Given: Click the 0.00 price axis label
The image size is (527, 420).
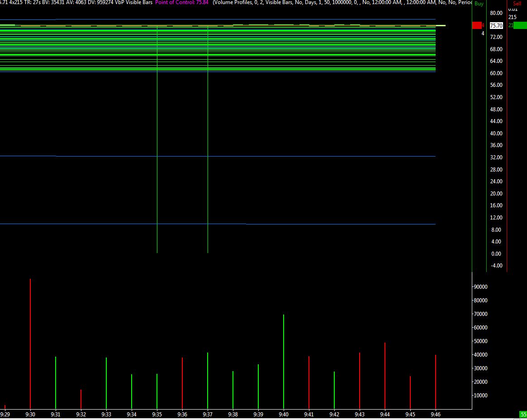Looking at the screenshot, I should (496, 254).
